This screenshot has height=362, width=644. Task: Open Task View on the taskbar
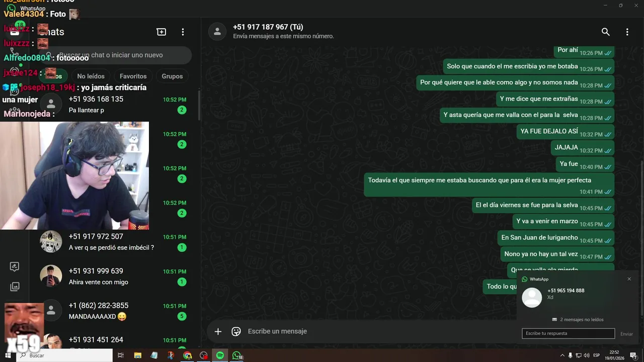coord(121,355)
